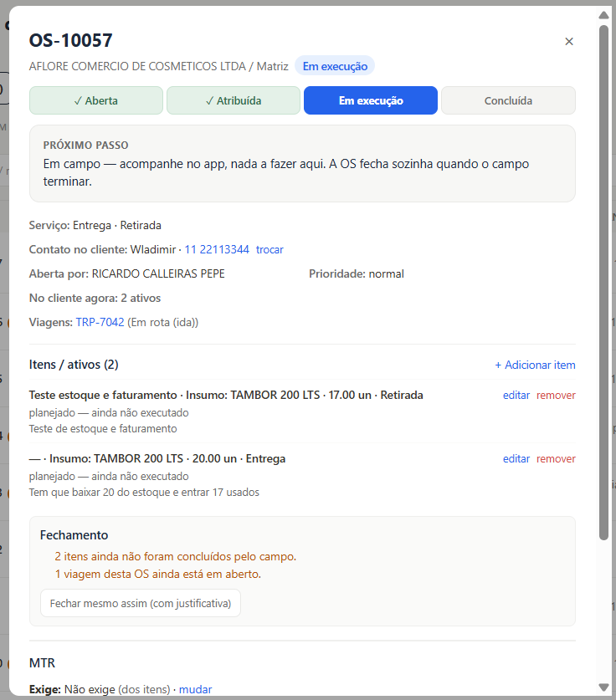Click the Itens / ativos (2) heading
Screen dimensions: 616x700
click(74, 365)
